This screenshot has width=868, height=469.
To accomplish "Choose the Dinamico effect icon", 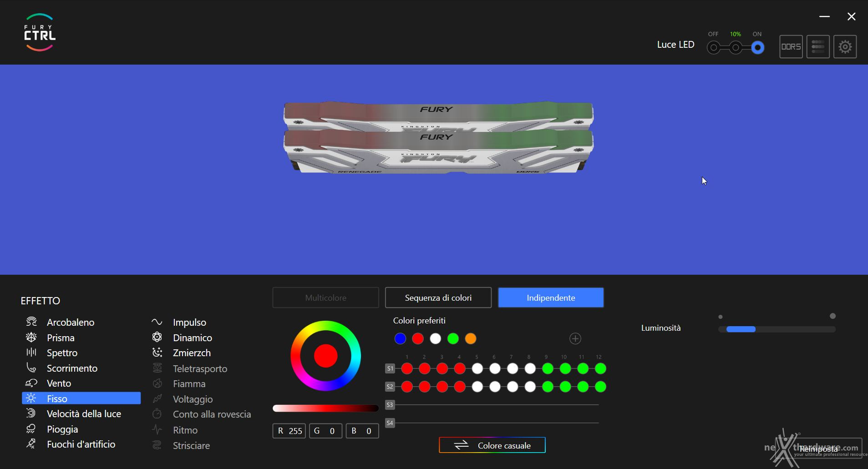I will pos(157,337).
